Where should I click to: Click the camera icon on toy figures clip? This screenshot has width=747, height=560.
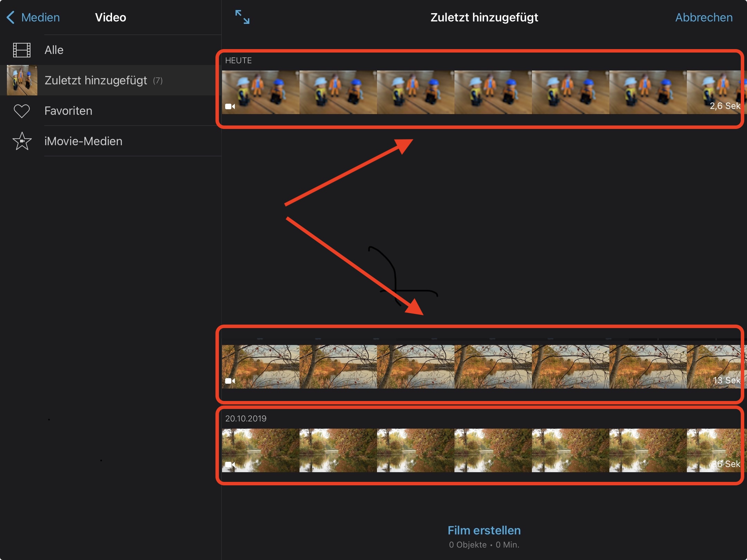230,106
